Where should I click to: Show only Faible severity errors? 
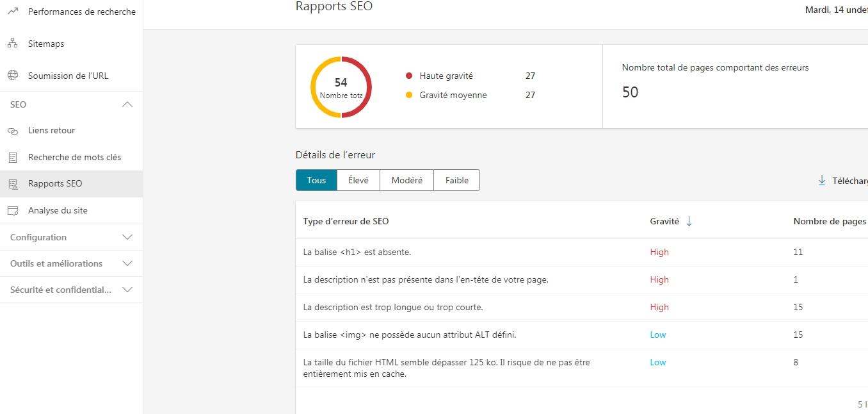click(456, 180)
